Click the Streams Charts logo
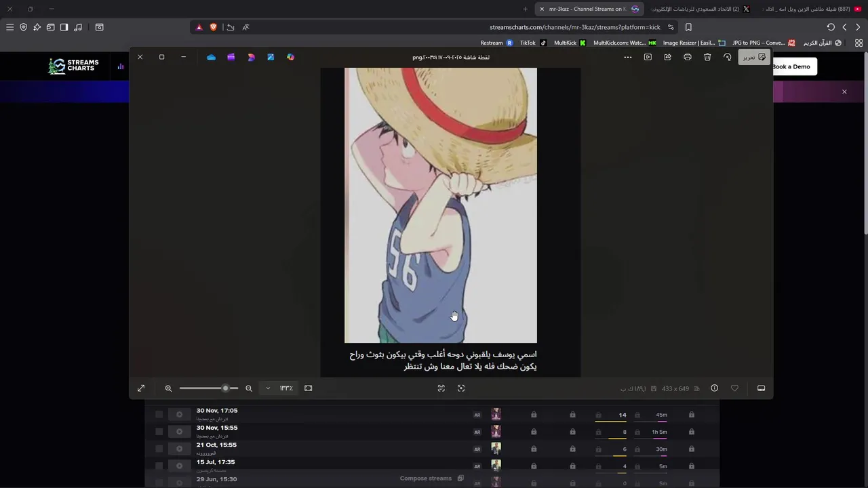The height and width of the screenshot is (488, 868). pos(73,66)
